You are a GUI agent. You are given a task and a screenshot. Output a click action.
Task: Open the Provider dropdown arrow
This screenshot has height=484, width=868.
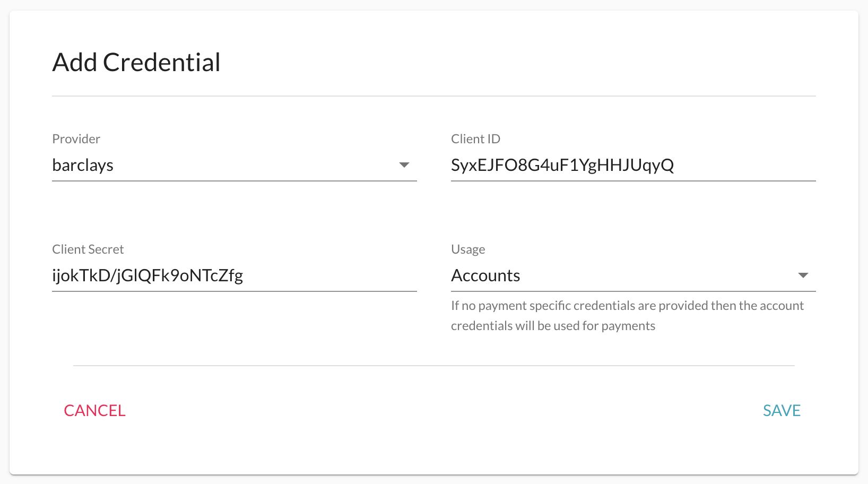click(404, 165)
